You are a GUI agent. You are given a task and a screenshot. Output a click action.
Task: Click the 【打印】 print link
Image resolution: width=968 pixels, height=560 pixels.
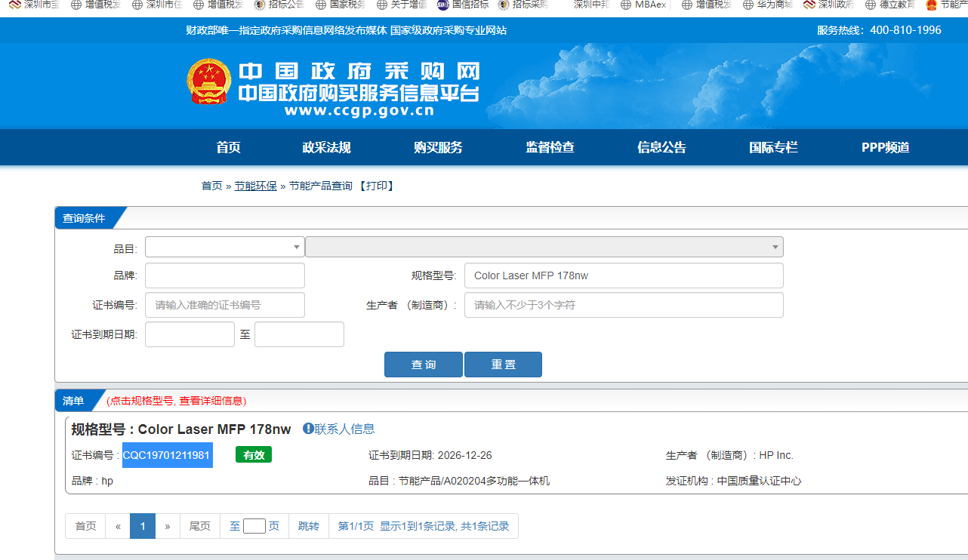(x=377, y=186)
